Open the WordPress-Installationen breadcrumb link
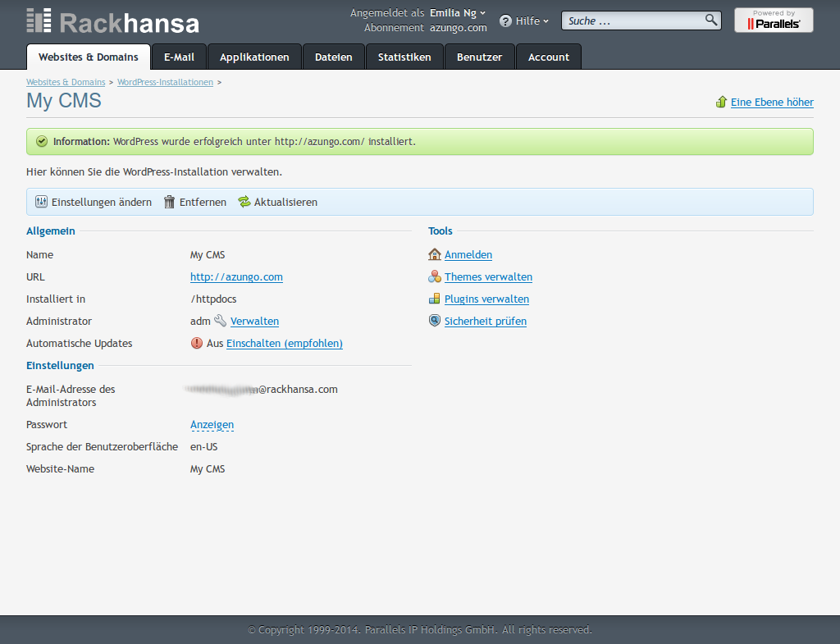 tap(165, 82)
